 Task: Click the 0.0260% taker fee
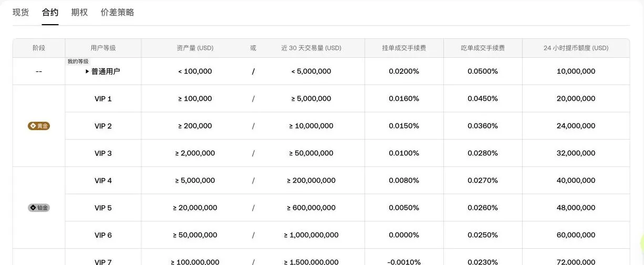[x=483, y=208]
